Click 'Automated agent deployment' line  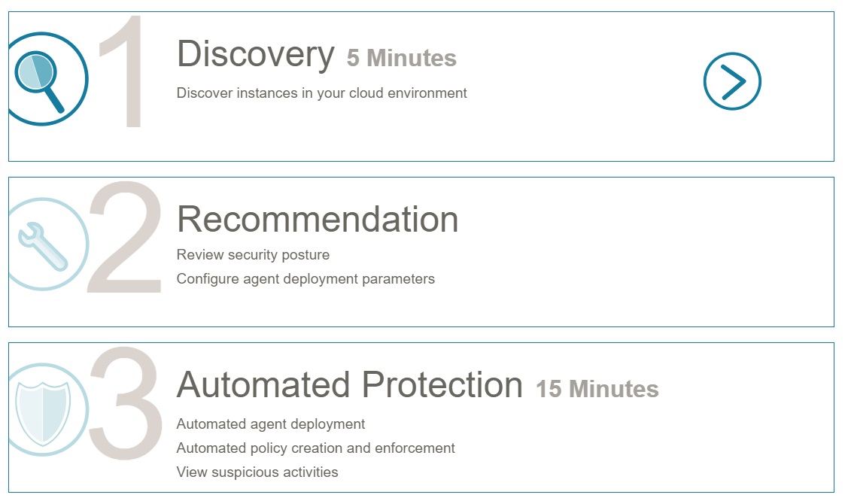271,424
